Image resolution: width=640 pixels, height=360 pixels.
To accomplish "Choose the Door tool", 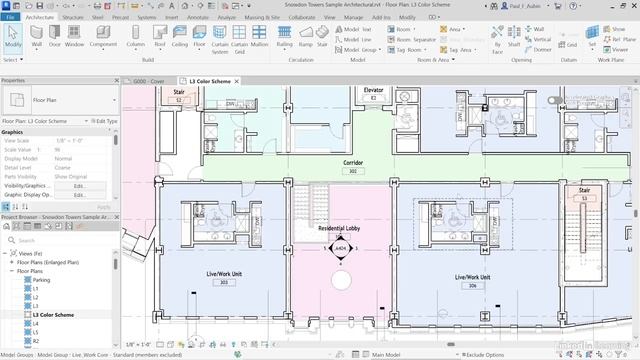I will pyautogui.click(x=55, y=36).
